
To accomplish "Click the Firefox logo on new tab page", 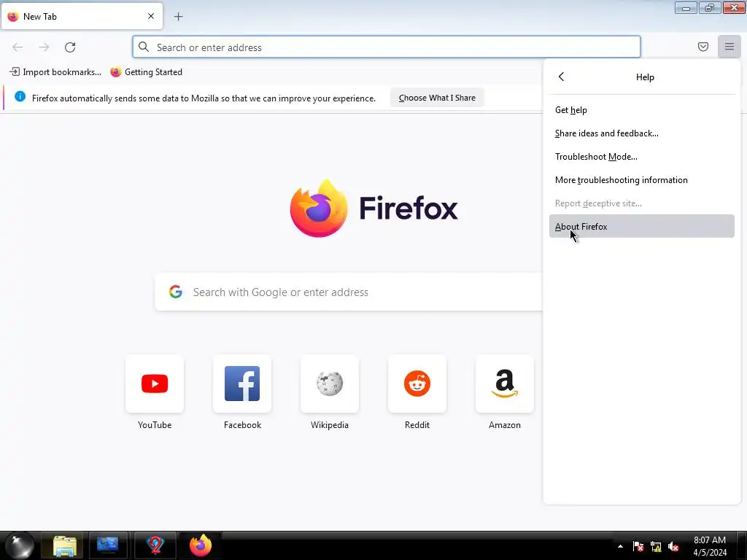I will click(374, 208).
